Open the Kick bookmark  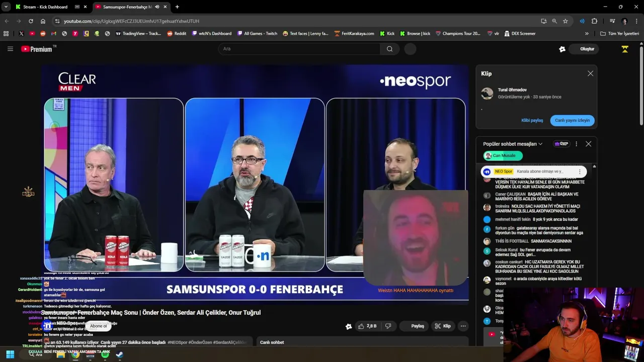(x=387, y=34)
